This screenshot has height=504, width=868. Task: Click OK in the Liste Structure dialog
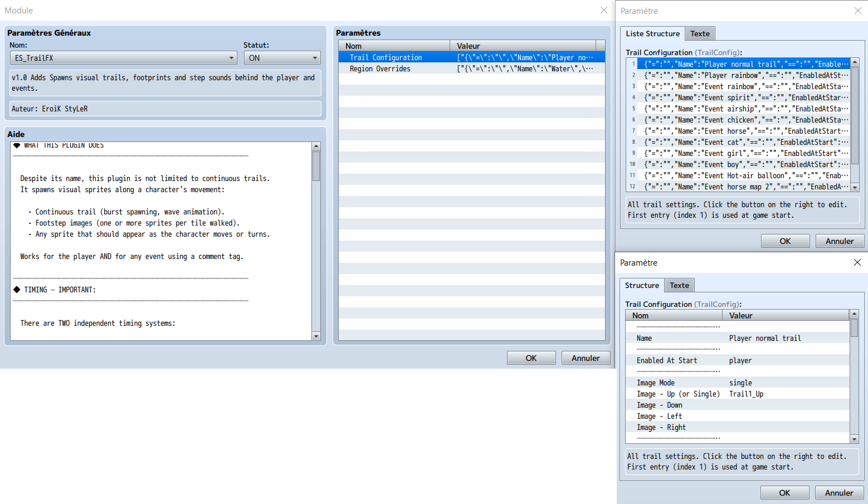click(x=785, y=241)
